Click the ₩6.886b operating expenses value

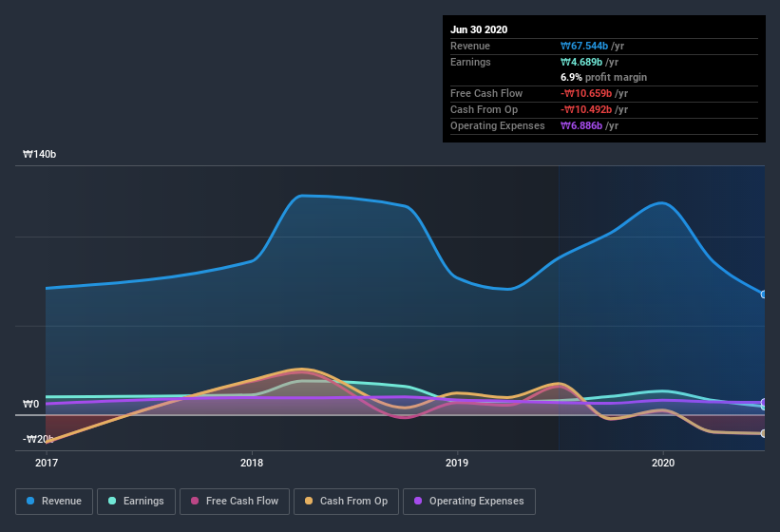click(581, 125)
